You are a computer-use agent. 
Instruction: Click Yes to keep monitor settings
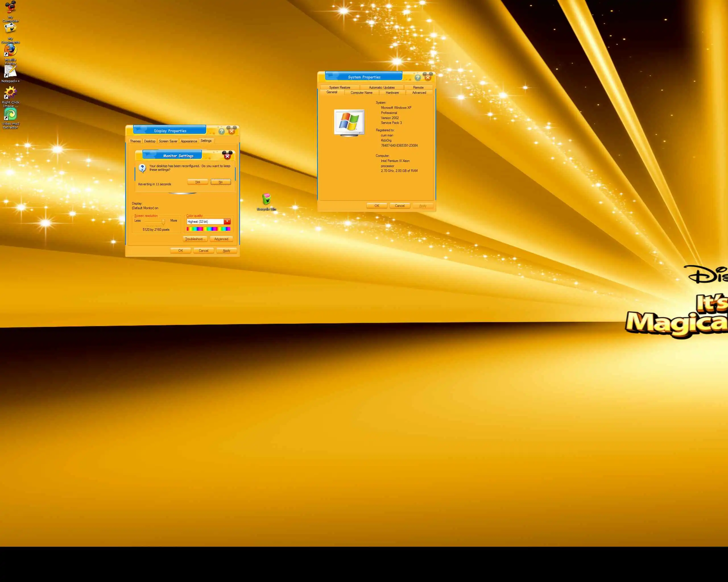[x=198, y=182]
